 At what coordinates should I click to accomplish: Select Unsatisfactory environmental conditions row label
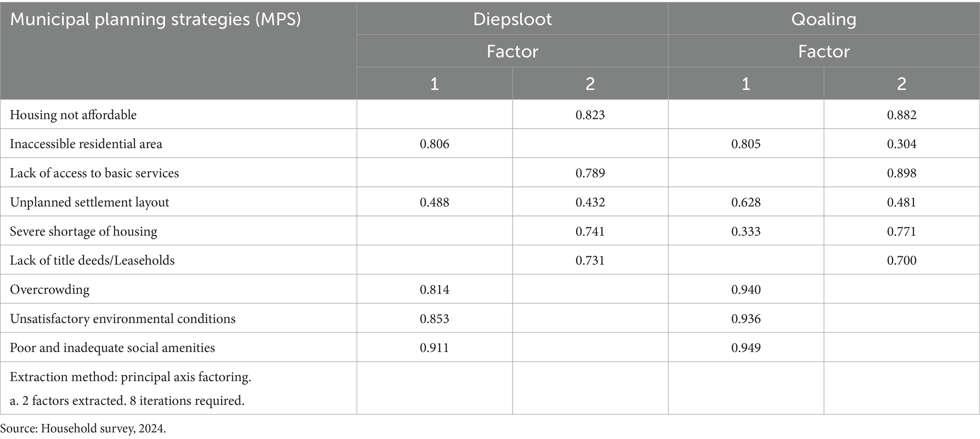click(x=123, y=318)
